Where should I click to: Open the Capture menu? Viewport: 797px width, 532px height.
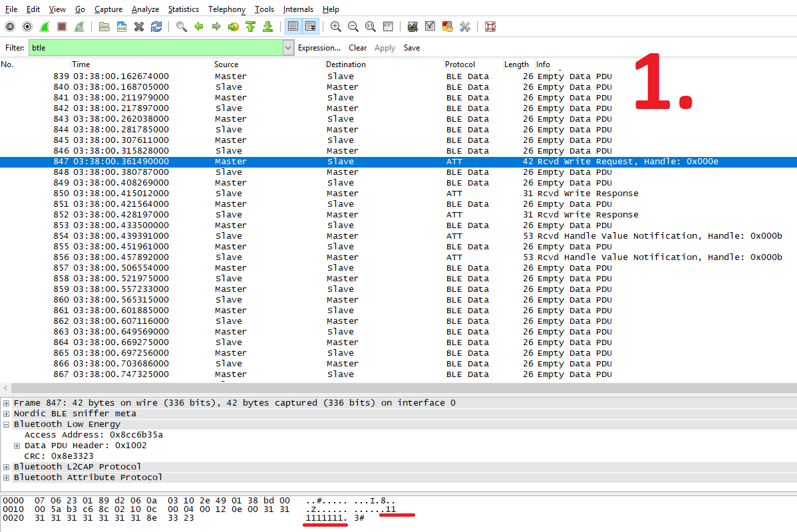[x=108, y=9]
